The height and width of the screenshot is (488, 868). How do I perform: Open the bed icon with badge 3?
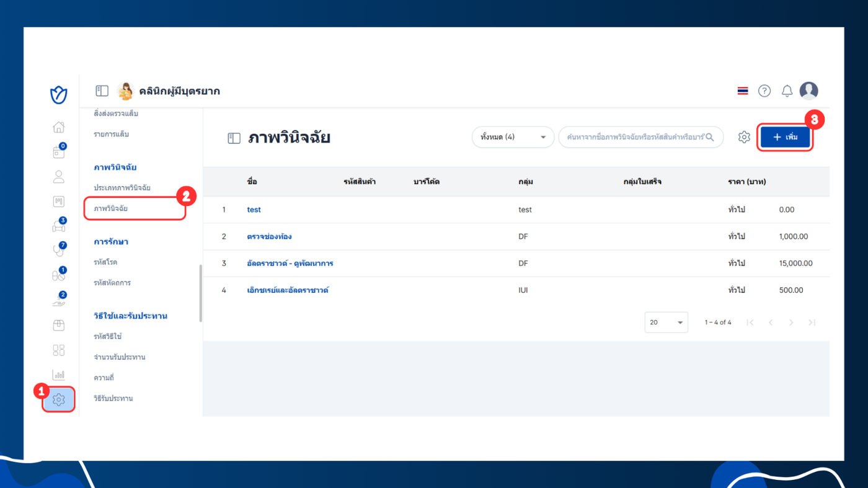(x=59, y=226)
